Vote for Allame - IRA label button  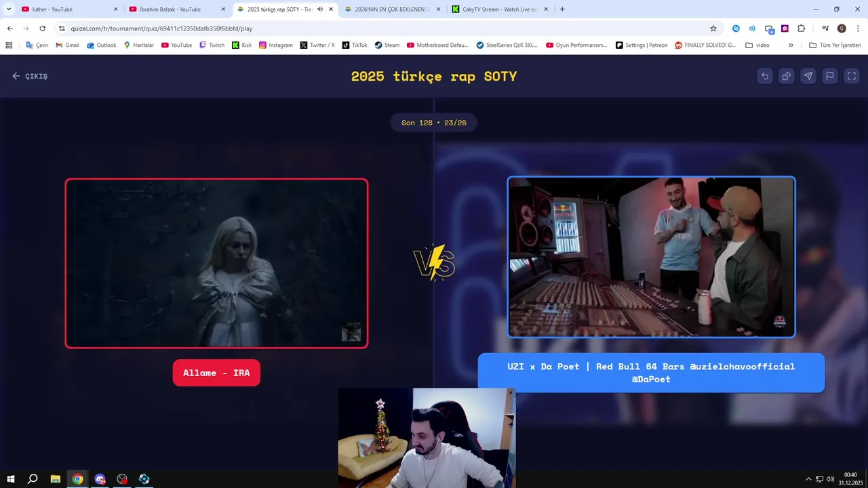[x=216, y=373]
